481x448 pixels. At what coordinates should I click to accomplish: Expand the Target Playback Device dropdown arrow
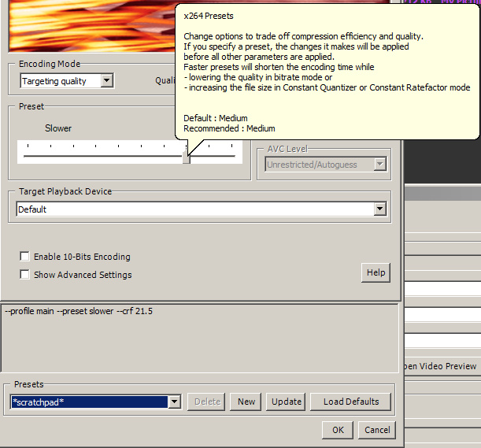[x=379, y=209]
